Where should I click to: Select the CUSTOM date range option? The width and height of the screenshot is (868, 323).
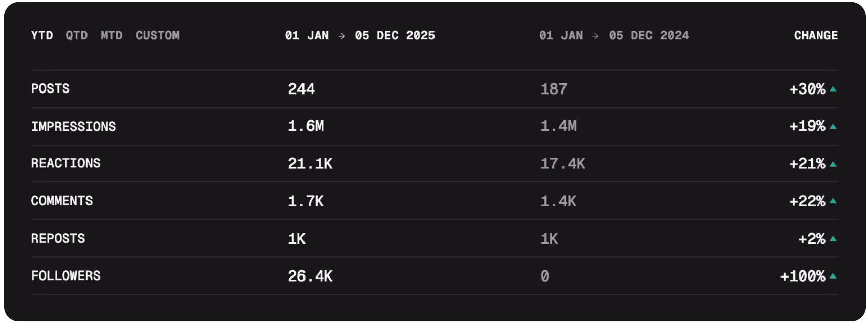[x=157, y=35]
